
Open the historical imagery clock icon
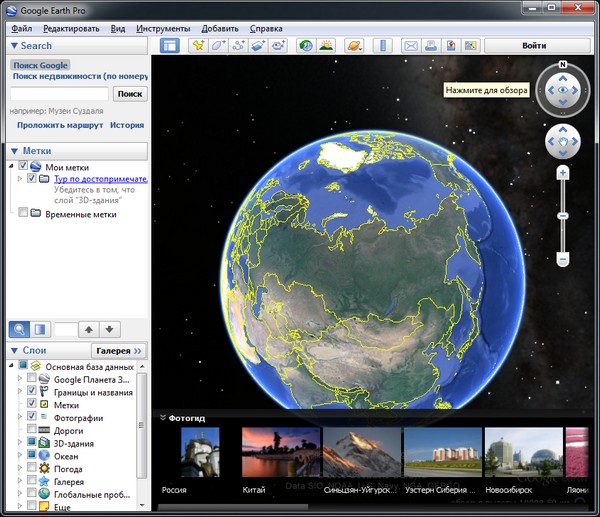click(305, 46)
